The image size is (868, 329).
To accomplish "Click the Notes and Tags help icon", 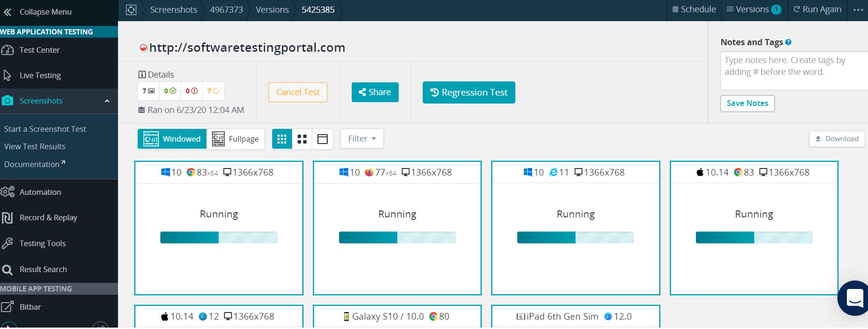I will coord(789,42).
